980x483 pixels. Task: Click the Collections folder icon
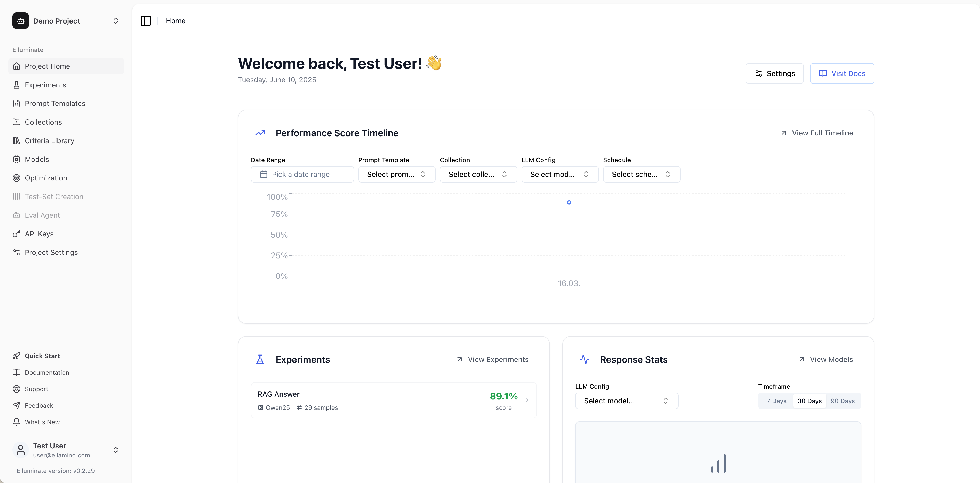click(16, 122)
